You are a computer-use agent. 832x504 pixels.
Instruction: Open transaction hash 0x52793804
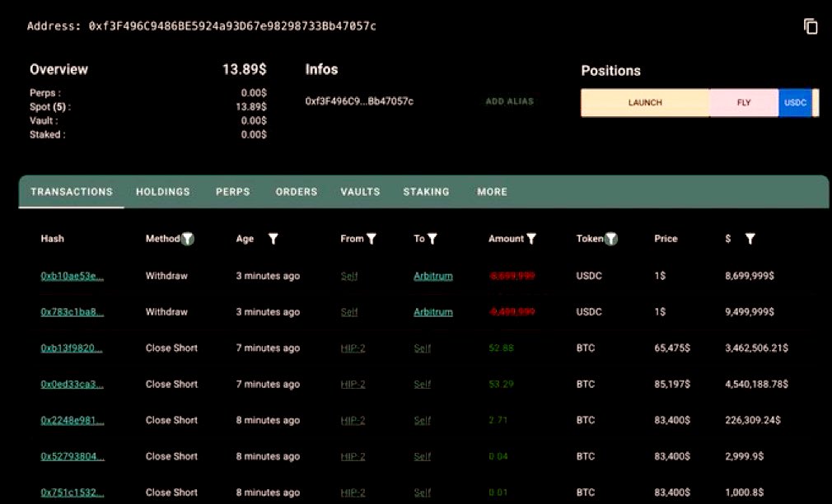pos(72,456)
